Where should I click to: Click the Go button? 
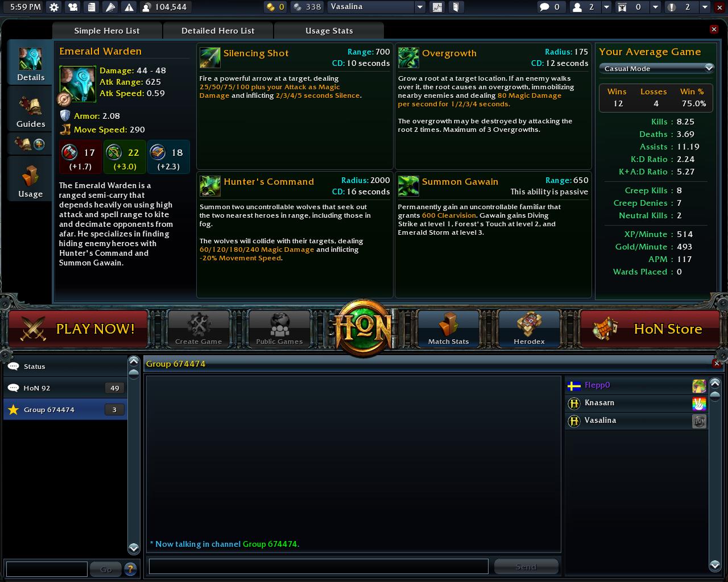coord(106,568)
